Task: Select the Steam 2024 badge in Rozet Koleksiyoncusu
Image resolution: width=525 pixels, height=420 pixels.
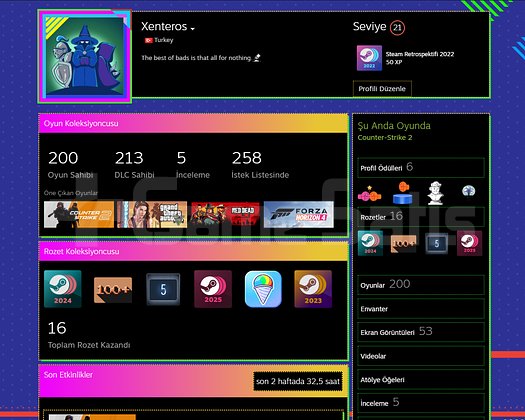Action: pyautogui.click(x=63, y=289)
